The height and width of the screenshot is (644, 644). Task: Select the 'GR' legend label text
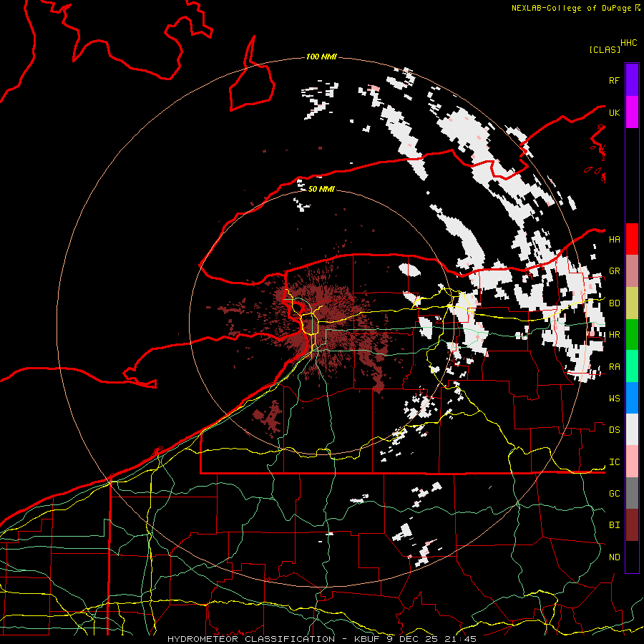614,271
